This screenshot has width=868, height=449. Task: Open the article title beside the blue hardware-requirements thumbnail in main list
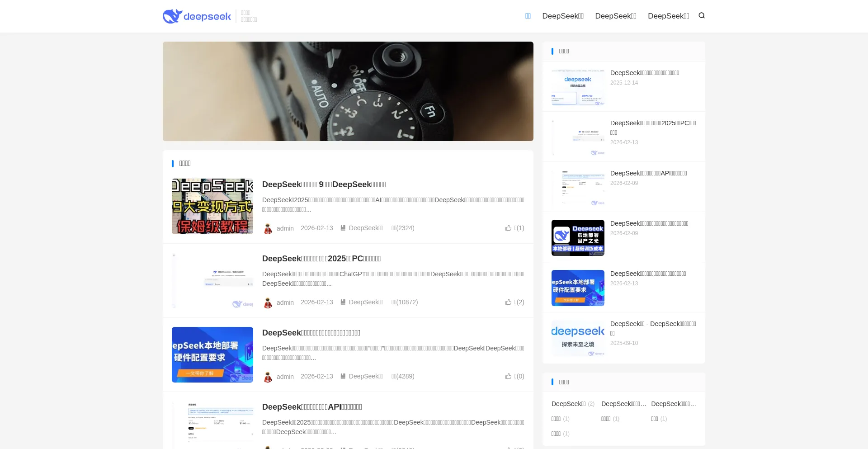[311, 333]
